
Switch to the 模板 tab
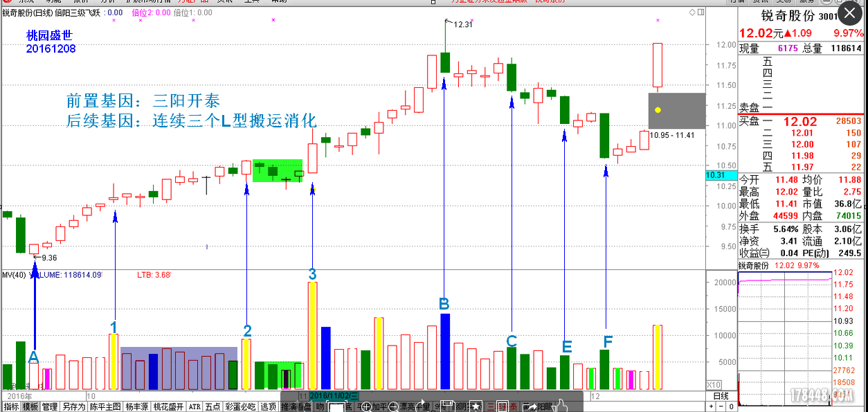[30, 407]
